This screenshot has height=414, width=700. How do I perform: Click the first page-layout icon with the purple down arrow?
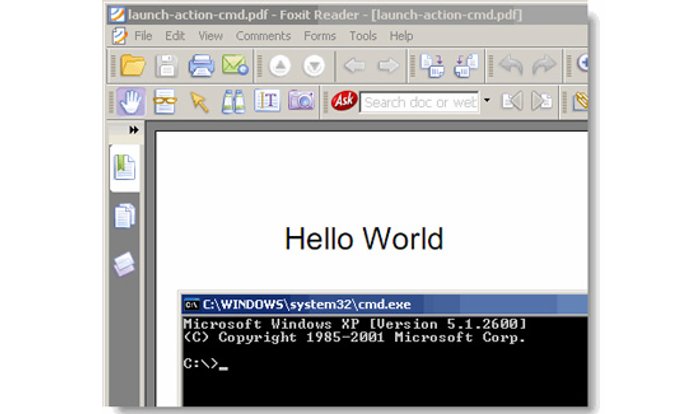(x=432, y=66)
